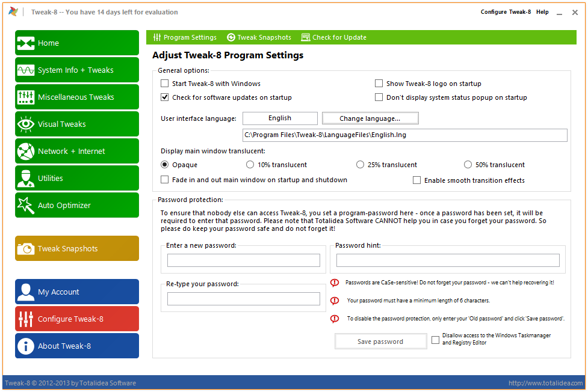Switch to Tweak Snapshots tab in green bar
This screenshot has width=588, height=392.
pos(259,37)
